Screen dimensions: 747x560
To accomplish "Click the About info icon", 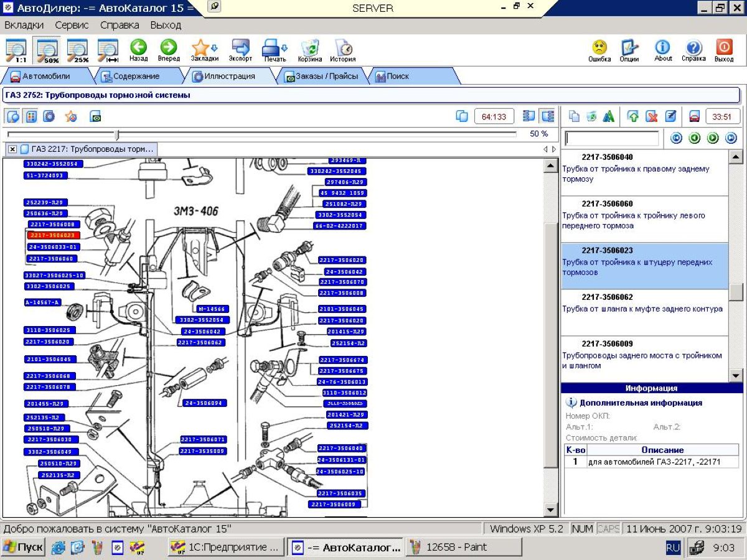I will click(x=663, y=50).
